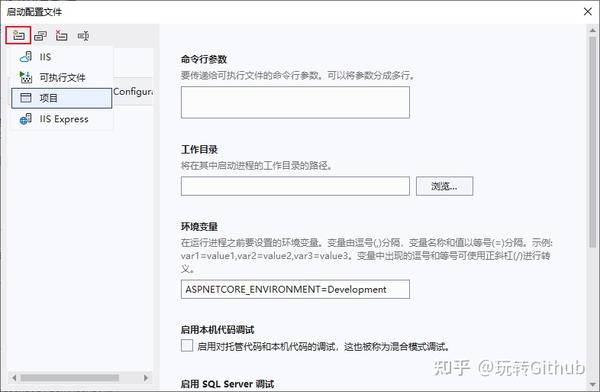The image size is (600, 392).
Task: Click the horizontal scrollbar thumb in left panel
Action: [70, 378]
